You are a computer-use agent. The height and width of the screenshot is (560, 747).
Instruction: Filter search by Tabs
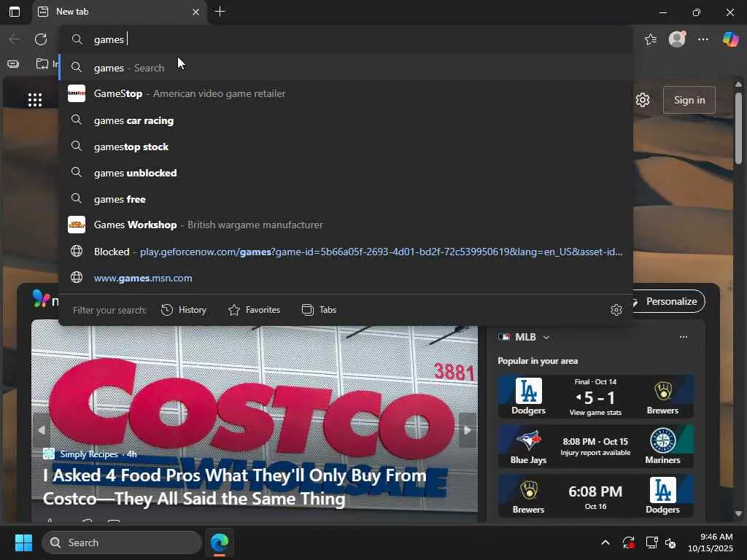320,310
